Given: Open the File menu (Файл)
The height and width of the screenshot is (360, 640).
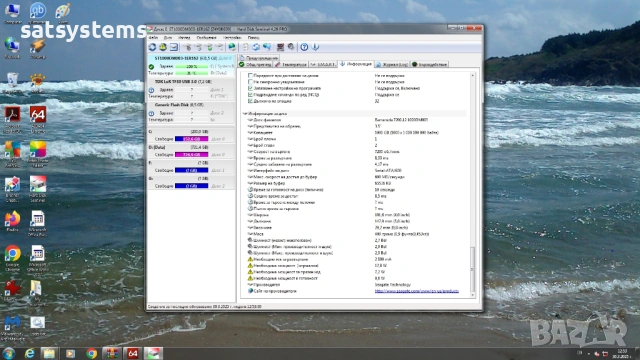Looking at the screenshot, I should [153, 38].
